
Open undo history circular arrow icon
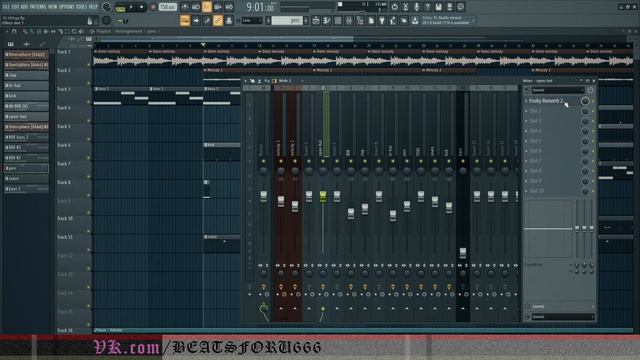tap(394, 7)
